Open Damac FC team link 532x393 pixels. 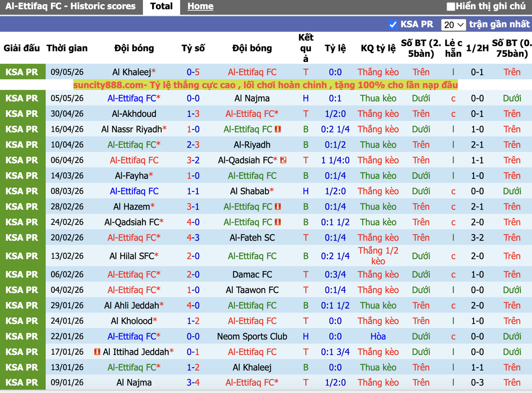(252, 274)
